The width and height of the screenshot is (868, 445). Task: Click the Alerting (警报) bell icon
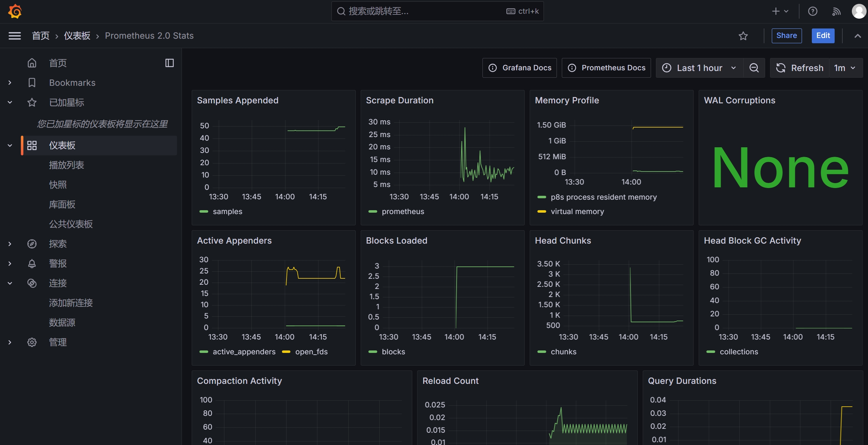32,263
